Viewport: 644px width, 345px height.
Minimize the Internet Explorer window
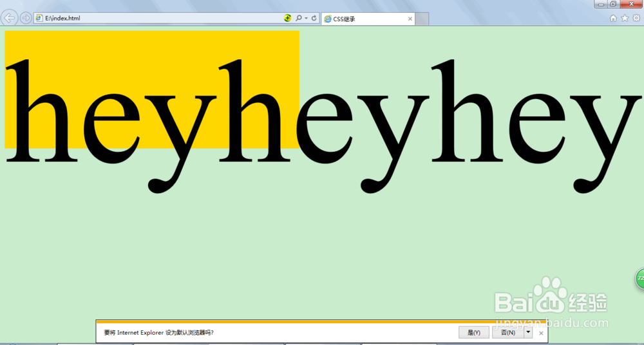tap(601, 4)
